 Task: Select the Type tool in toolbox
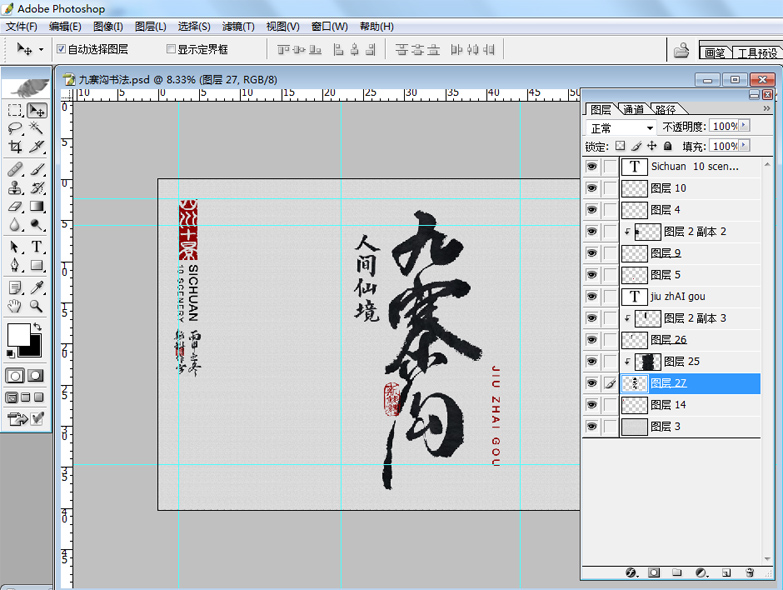coord(36,247)
